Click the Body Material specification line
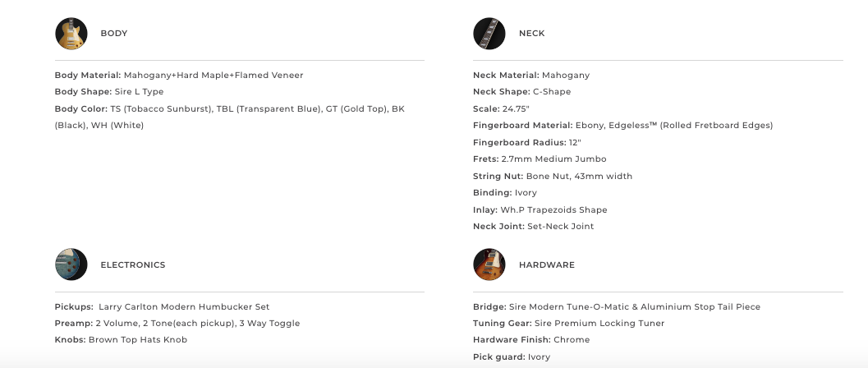The width and height of the screenshot is (868, 368). pos(179,76)
